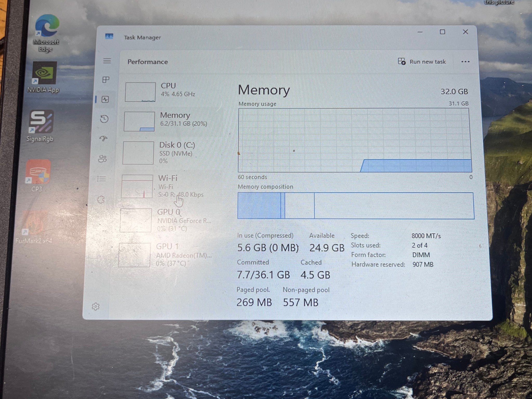Open the App history page icon
The width and height of the screenshot is (532, 399).
(x=104, y=119)
